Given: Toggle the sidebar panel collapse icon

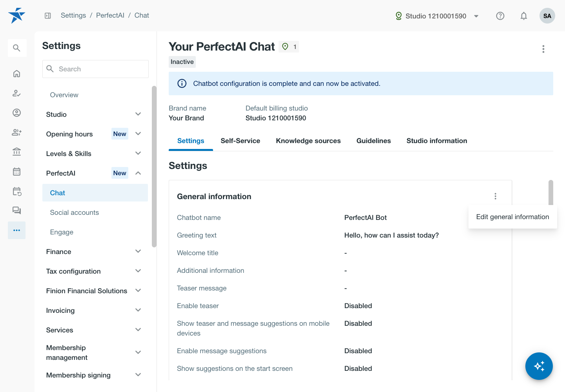Looking at the screenshot, I should [48, 16].
